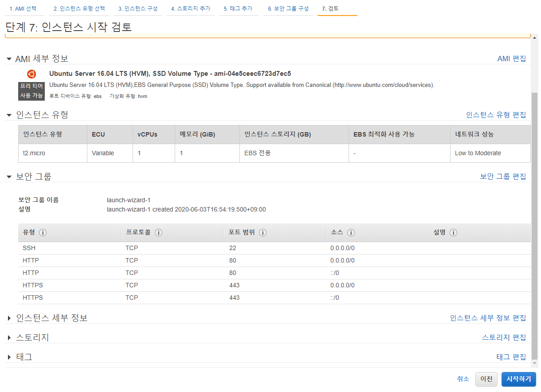Open the 태그 편집 link

click(x=511, y=357)
